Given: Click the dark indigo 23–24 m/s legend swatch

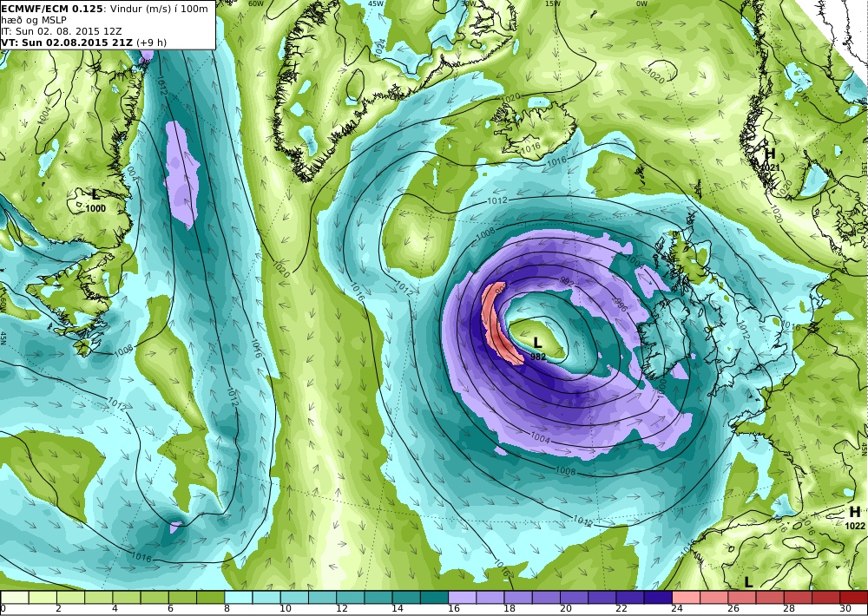Looking at the screenshot, I should [x=658, y=597].
